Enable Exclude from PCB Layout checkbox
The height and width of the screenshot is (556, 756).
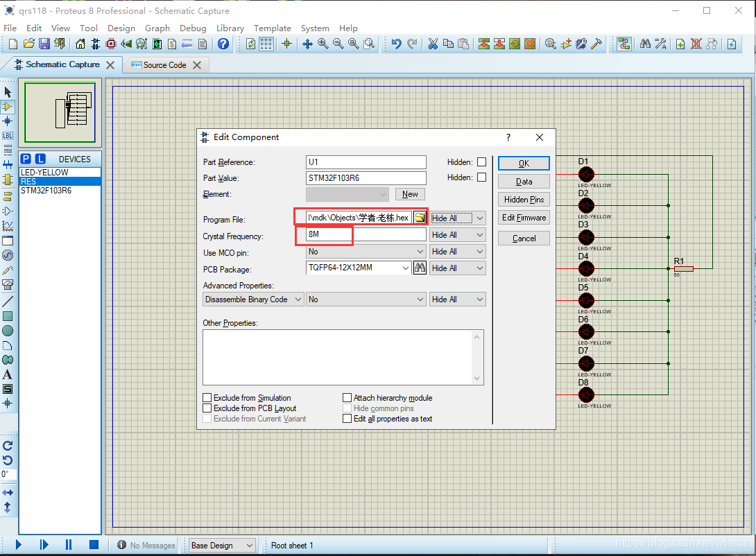(207, 408)
